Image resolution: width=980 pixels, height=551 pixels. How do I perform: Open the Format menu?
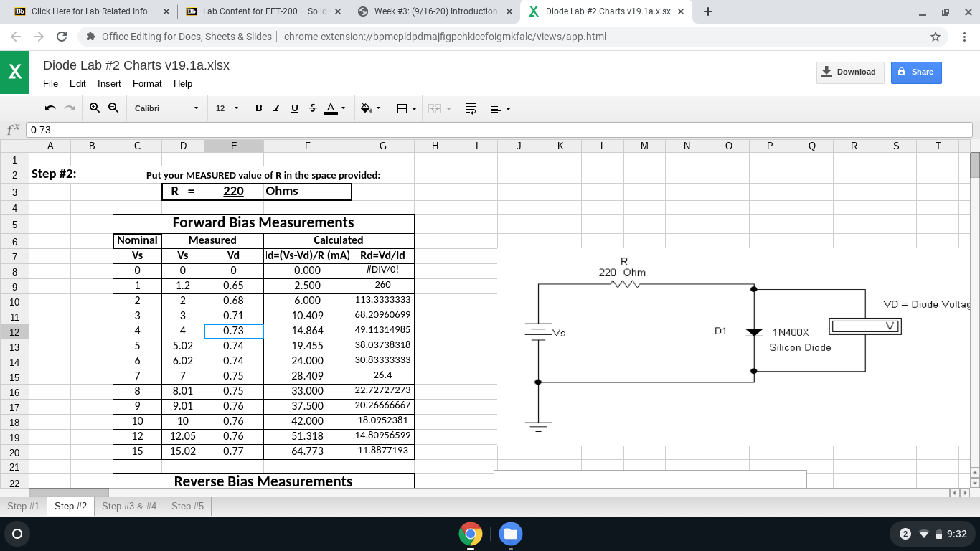click(x=147, y=83)
